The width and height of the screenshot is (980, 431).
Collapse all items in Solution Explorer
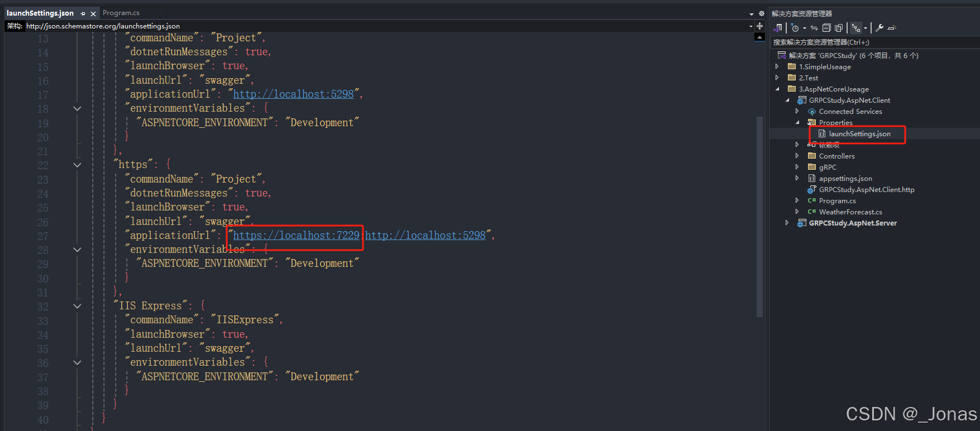826,28
